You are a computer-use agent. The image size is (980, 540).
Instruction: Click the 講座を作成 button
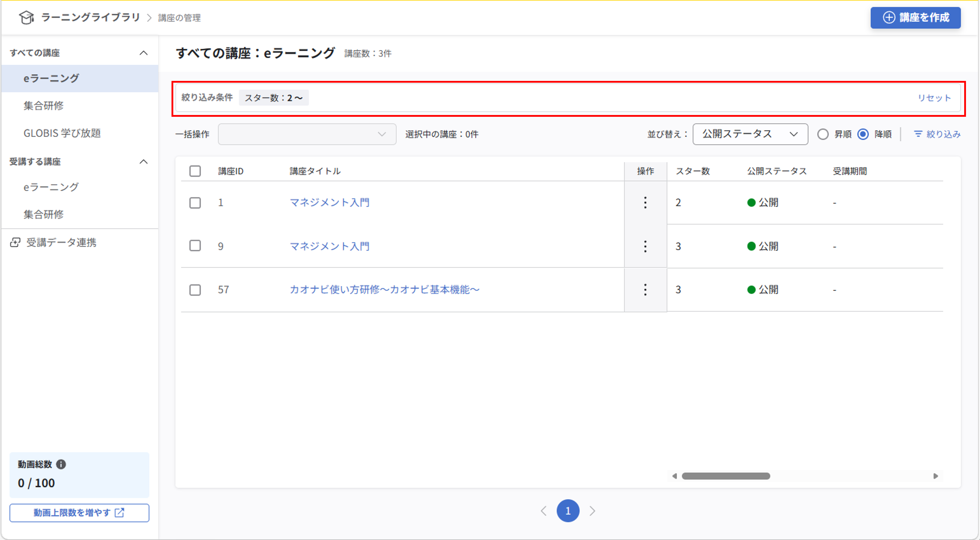(x=915, y=18)
